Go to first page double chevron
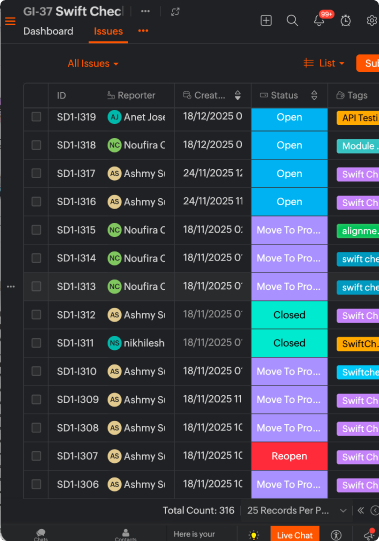Viewport: 379px width, 541px height. click(361, 510)
